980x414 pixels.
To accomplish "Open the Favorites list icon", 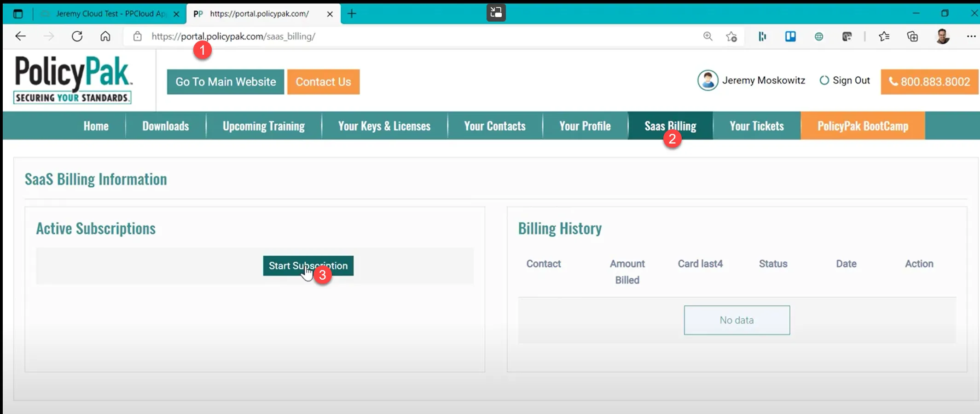I will [x=884, y=36].
